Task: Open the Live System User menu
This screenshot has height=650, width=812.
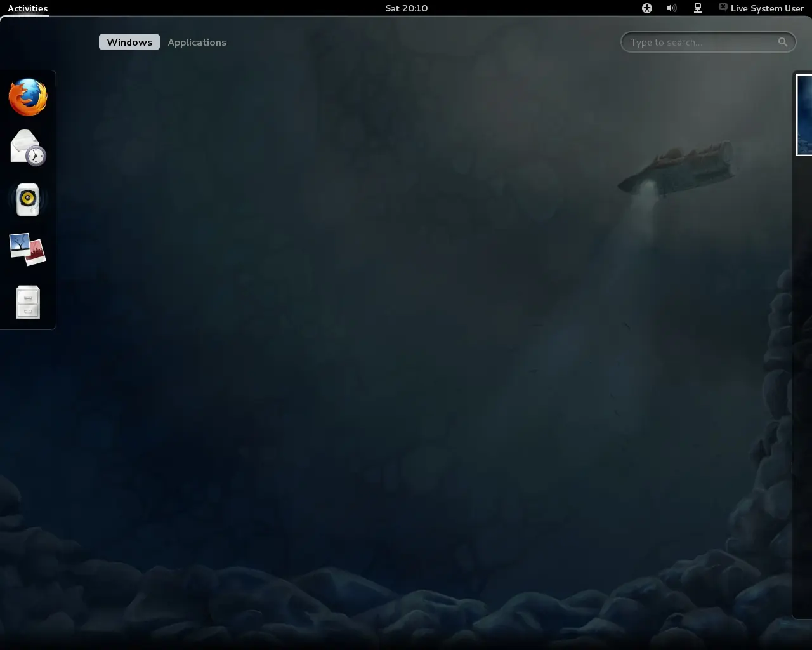Action: pyautogui.click(x=761, y=8)
